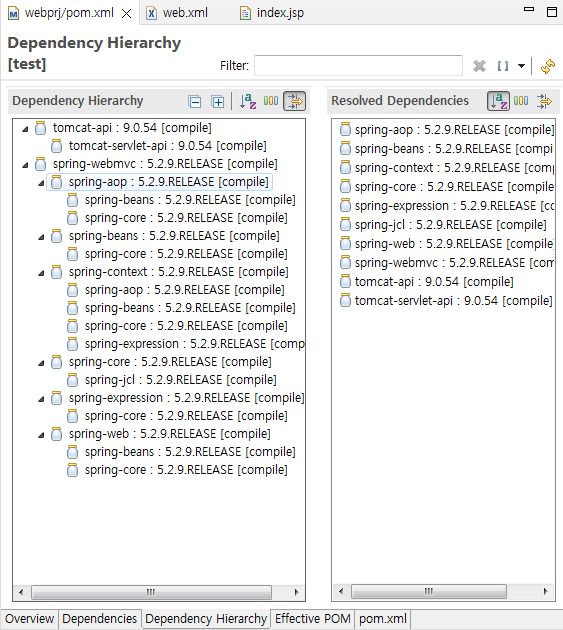The image size is (563, 630).
Task: Click right scroll arrow of hierarchy tree
Action: pyautogui.click(x=297, y=592)
